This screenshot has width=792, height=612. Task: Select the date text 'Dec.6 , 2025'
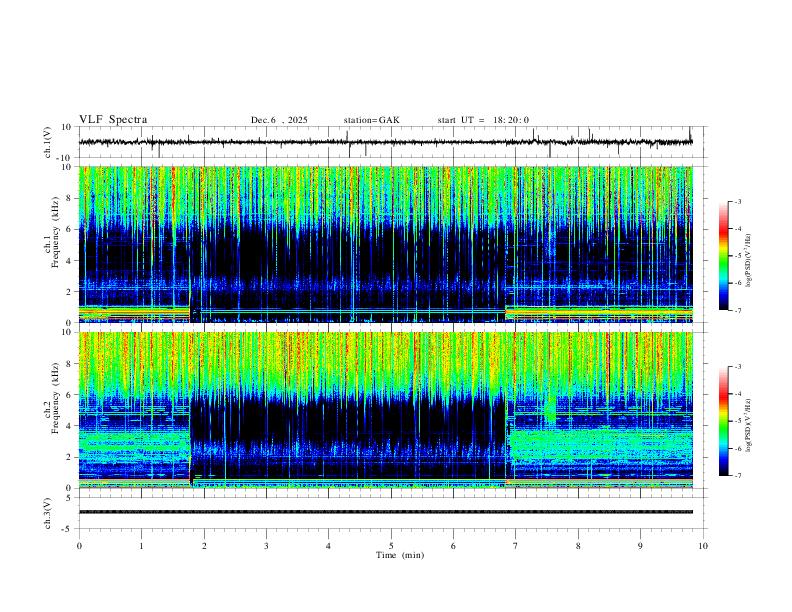coord(279,120)
